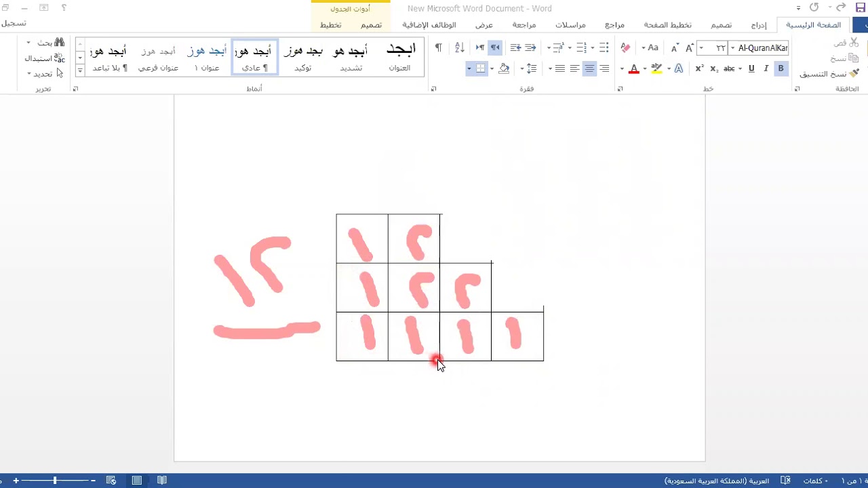
Task: Open the Table Tools Layout tab (تخطيط)
Action: pyautogui.click(x=331, y=25)
